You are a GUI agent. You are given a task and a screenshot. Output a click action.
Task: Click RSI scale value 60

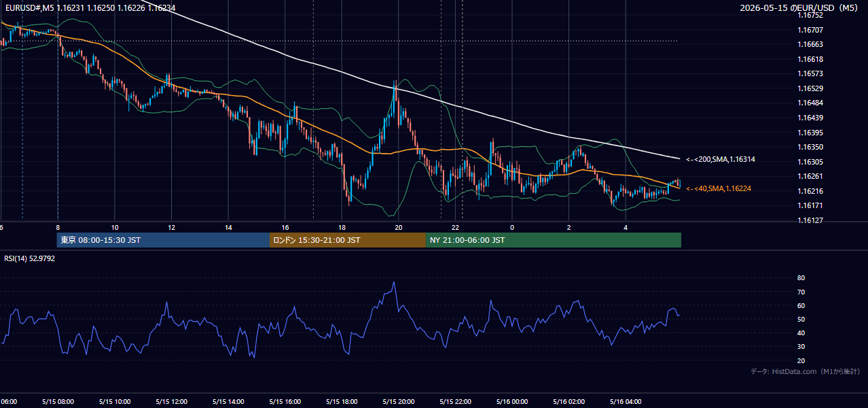pos(801,305)
